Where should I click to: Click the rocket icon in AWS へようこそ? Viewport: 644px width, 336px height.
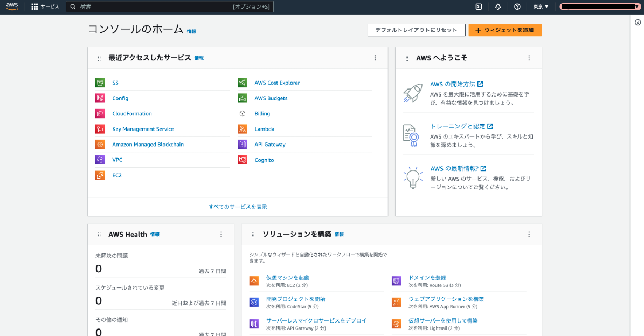tap(412, 93)
